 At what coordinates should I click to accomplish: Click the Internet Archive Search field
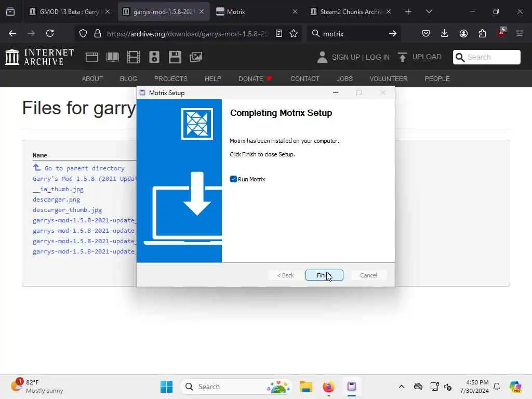click(x=486, y=57)
